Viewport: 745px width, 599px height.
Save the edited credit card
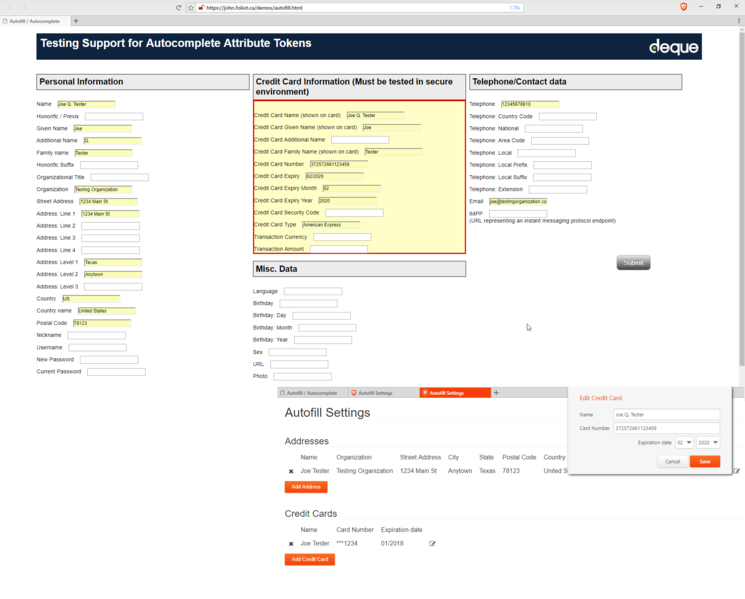coord(704,461)
